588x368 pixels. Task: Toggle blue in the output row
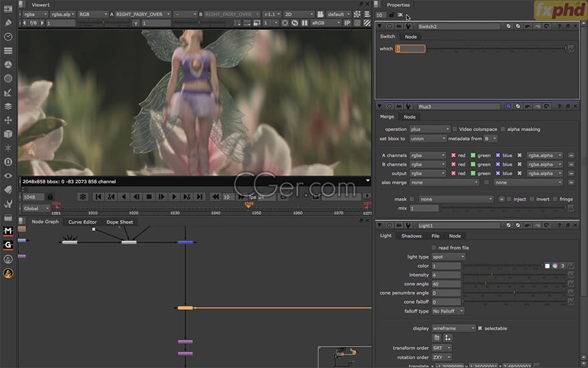pos(498,173)
